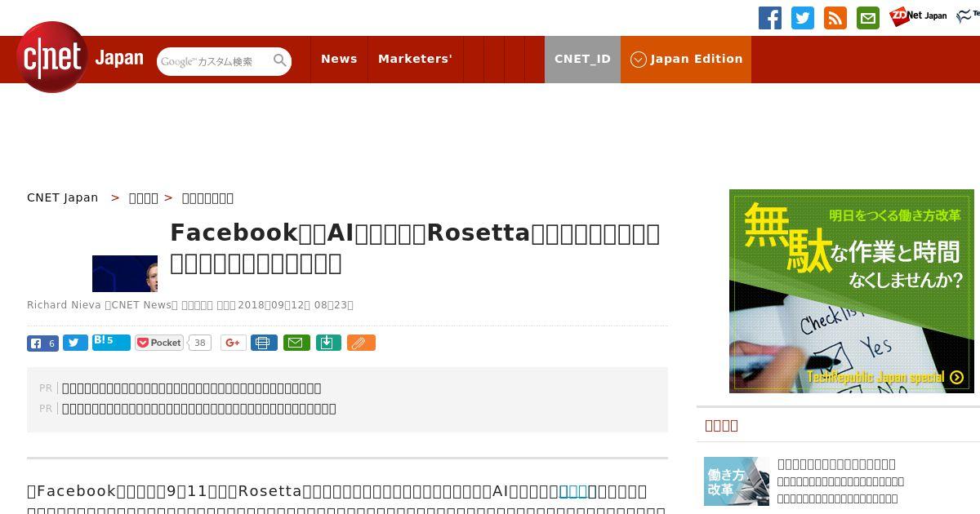Download or save article with teal icon
Image resolution: width=980 pixels, height=514 pixels.
pos(327,343)
